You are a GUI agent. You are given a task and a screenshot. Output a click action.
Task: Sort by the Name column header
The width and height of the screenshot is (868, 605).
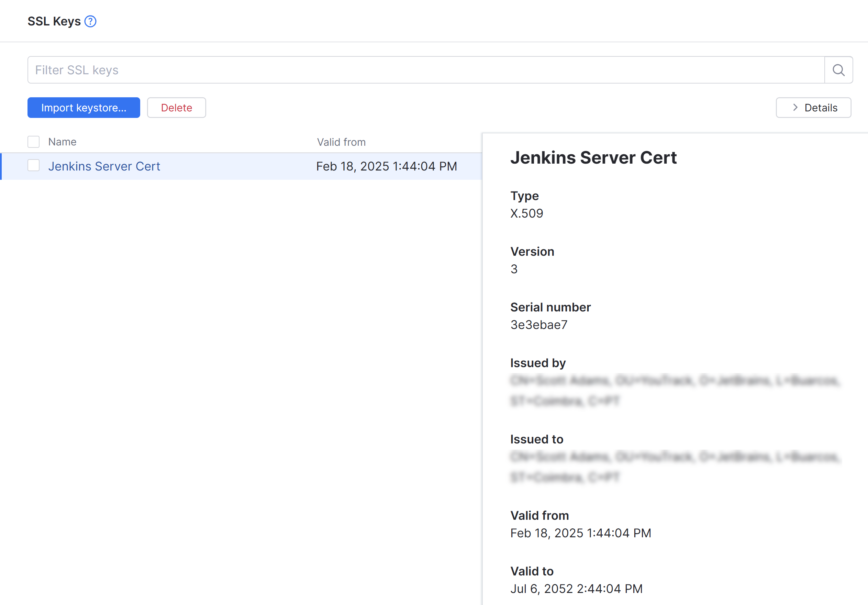click(x=62, y=142)
